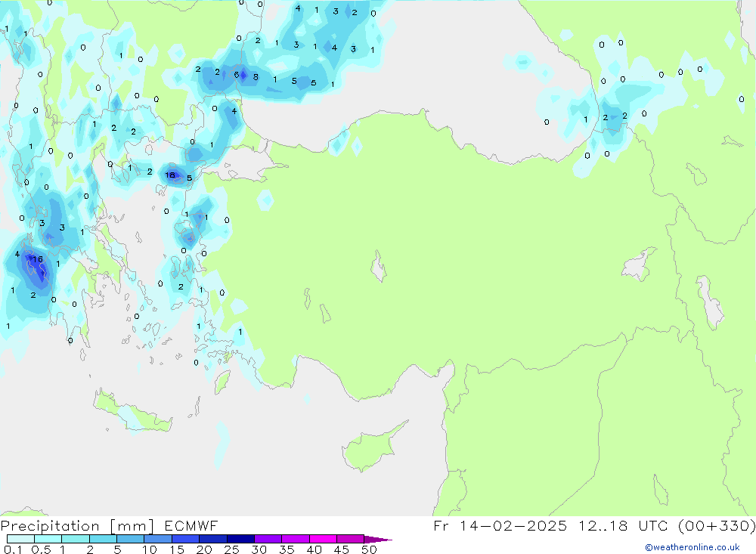The height and width of the screenshot is (554, 756).
Task: Pick the 30–35 mm purple legend swatch
Action: 268,539
